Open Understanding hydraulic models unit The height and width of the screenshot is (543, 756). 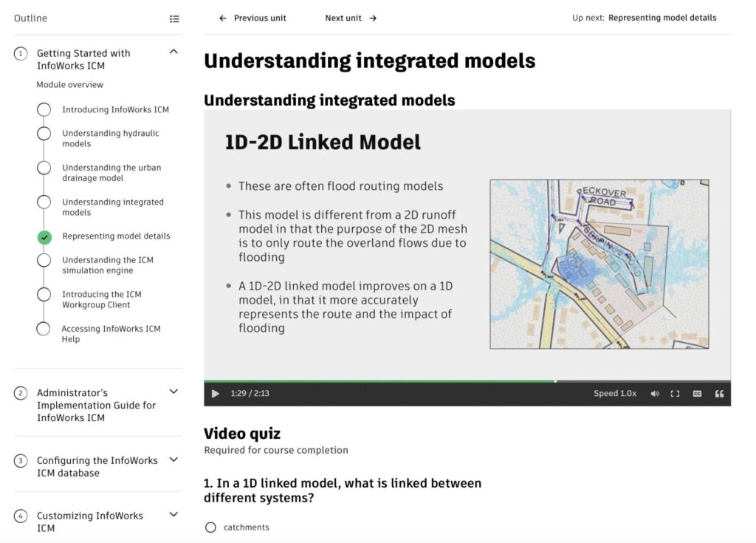click(111, 139)
